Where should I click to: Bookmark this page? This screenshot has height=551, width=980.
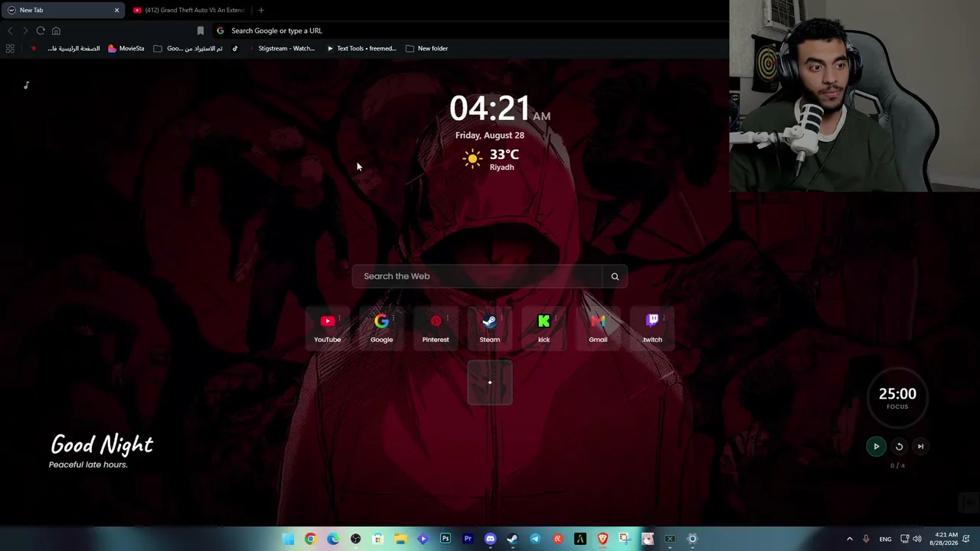point(201,31)
